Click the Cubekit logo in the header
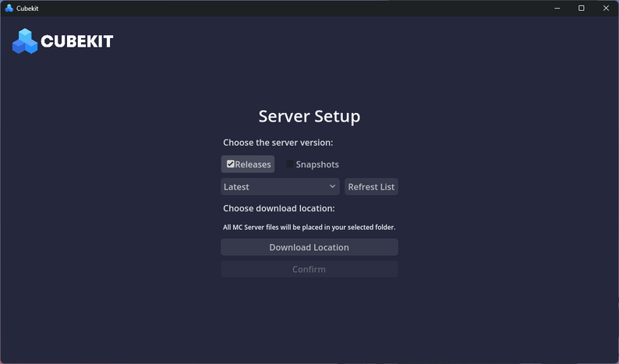The width and height of the screenshot is (619, 364). pos(63,41)
